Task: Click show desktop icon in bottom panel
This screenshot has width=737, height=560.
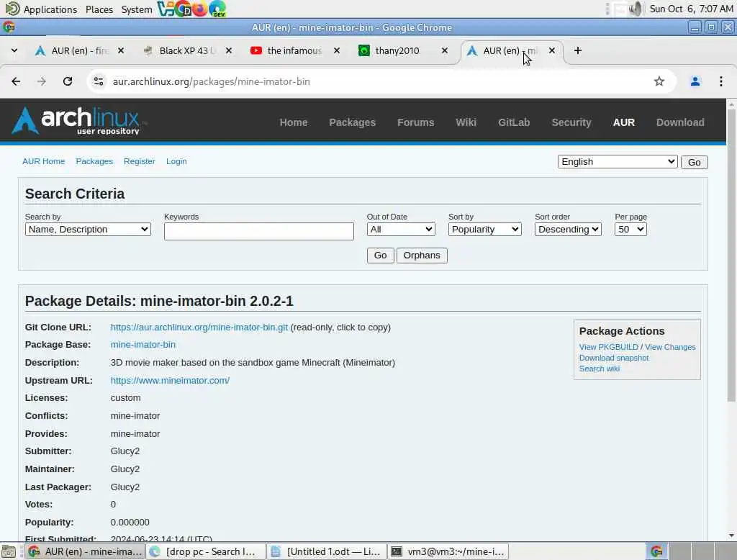Action: 9,551
